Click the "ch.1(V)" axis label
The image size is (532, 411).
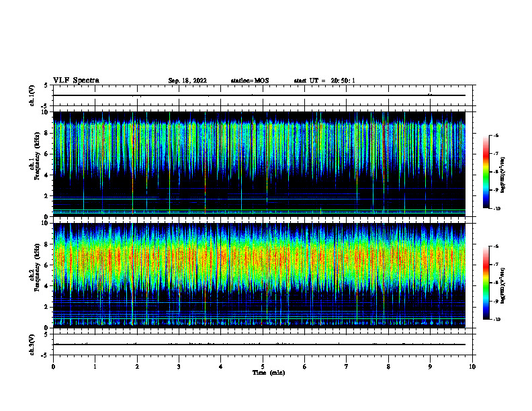pyautogui.click(x=32, y=95)
